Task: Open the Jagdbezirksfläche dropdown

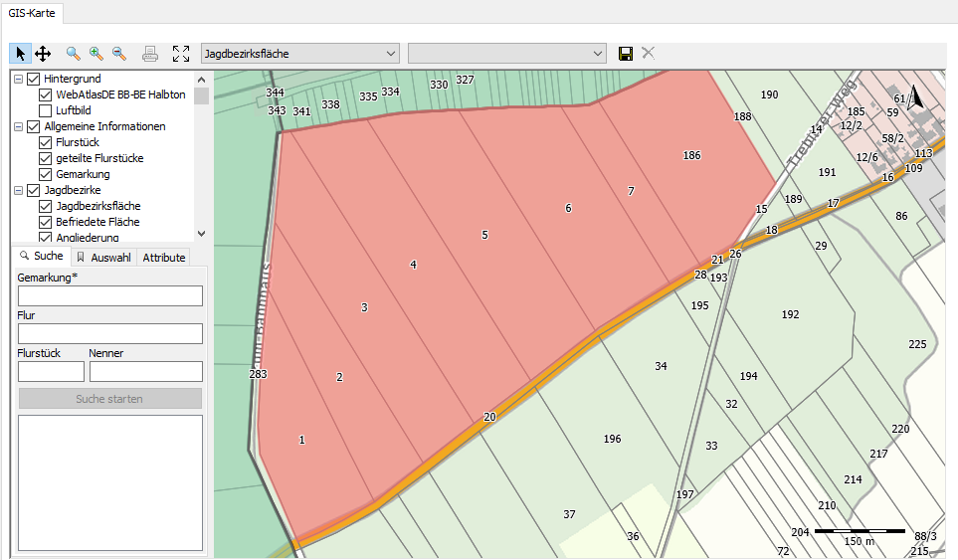Action: point(298,53)
